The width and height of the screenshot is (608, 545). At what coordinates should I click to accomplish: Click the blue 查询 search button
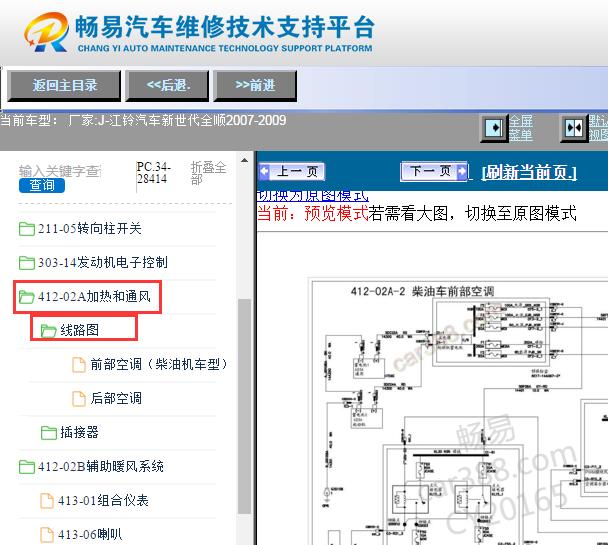point(41,185)
